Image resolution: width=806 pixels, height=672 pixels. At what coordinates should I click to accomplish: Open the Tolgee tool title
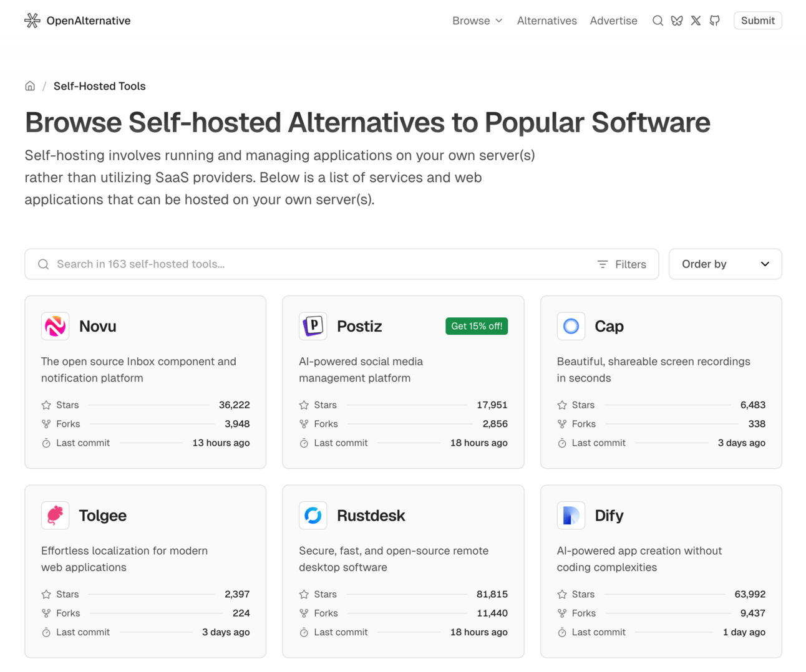click(103, 516)
